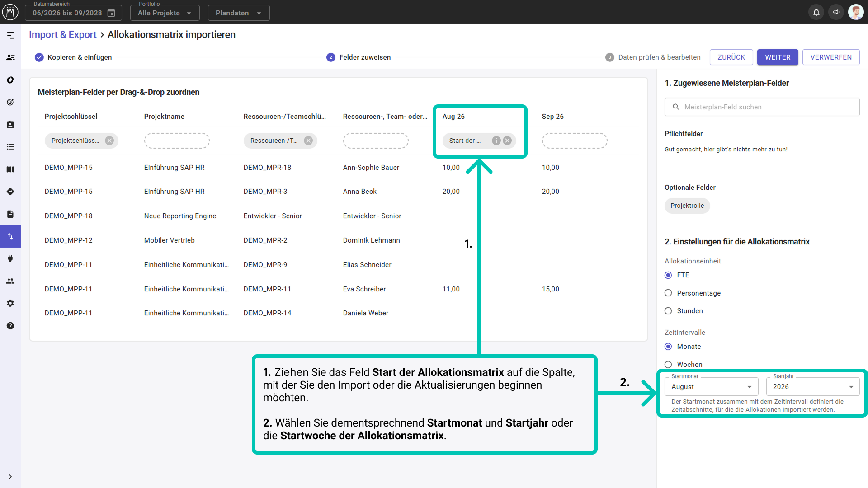
Task: Open the Startmonat dropdown
Action: pyautogui.click(x=712, y=387)
